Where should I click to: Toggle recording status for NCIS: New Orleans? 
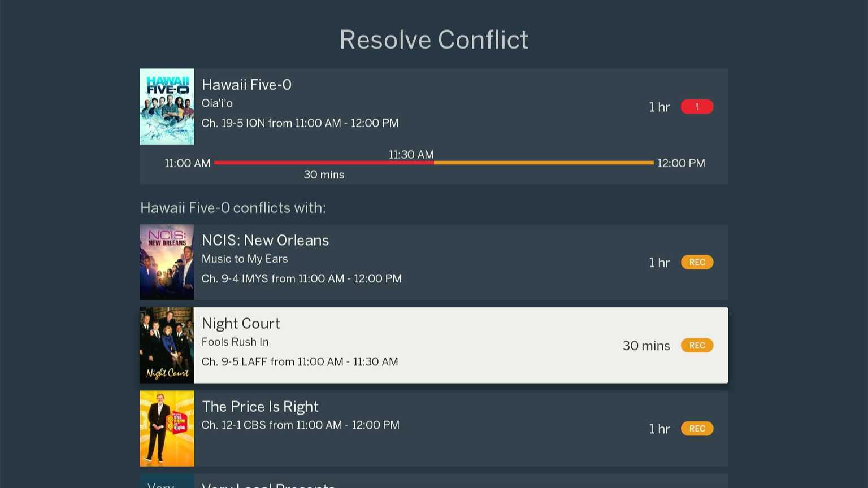697,262
